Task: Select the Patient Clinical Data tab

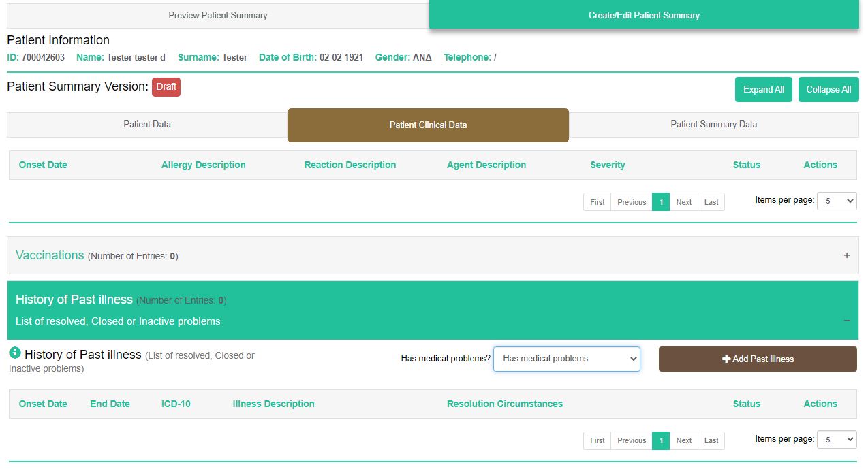Action: point(428,125)
